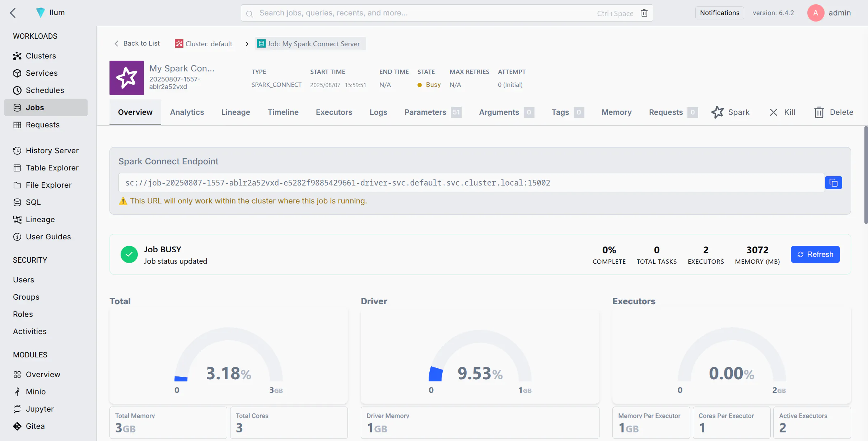Switch to the Executors tab
Image resolution: width=868 pixels, height=441 pixels.
pos(334,112)
